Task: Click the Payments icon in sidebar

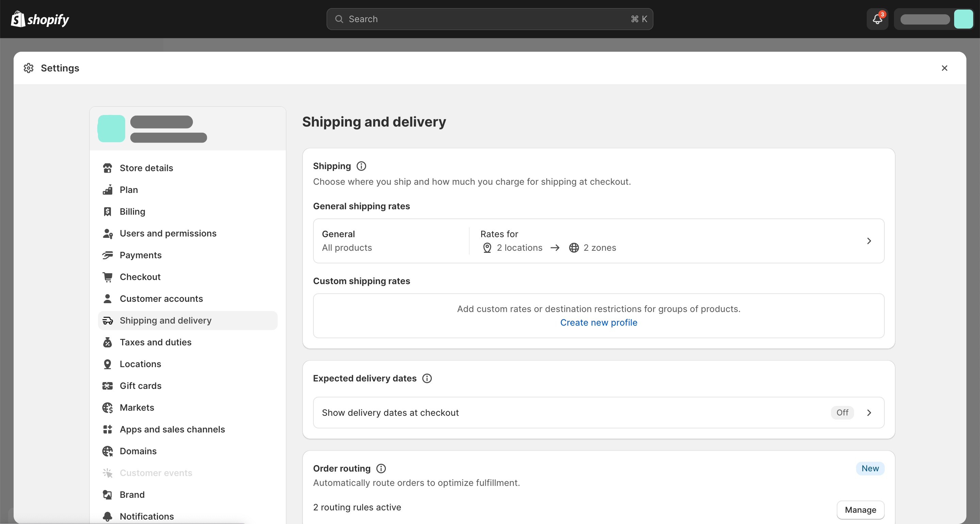Action: click(x=108, y=255)
